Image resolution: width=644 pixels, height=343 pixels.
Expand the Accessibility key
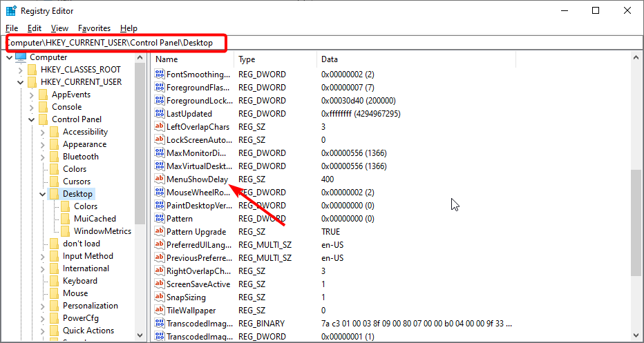pyautogui.click(x=43, y=132)
